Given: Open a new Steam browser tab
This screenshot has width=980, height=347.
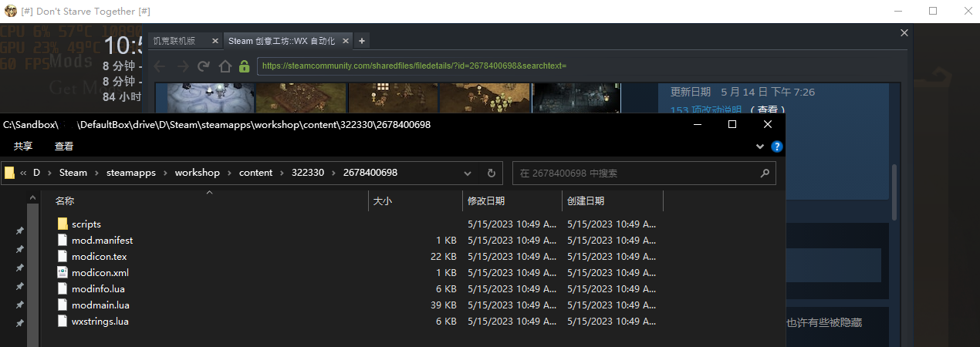Looking at the screenshot, I should point(362,41).
